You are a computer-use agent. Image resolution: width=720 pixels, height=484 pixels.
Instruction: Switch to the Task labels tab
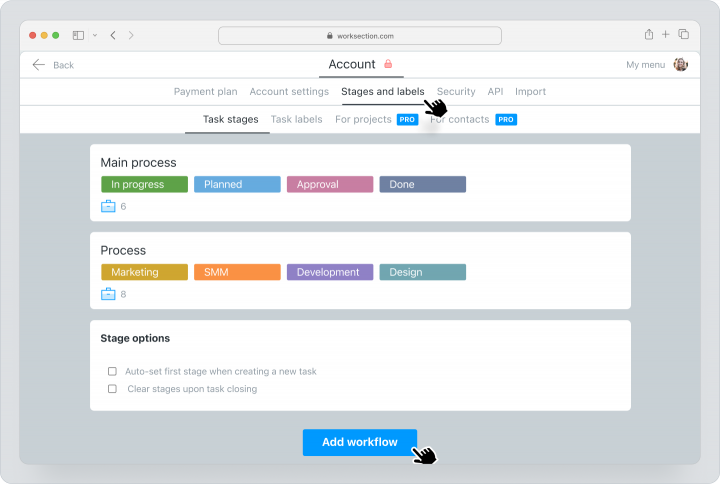tap(297, 119)
